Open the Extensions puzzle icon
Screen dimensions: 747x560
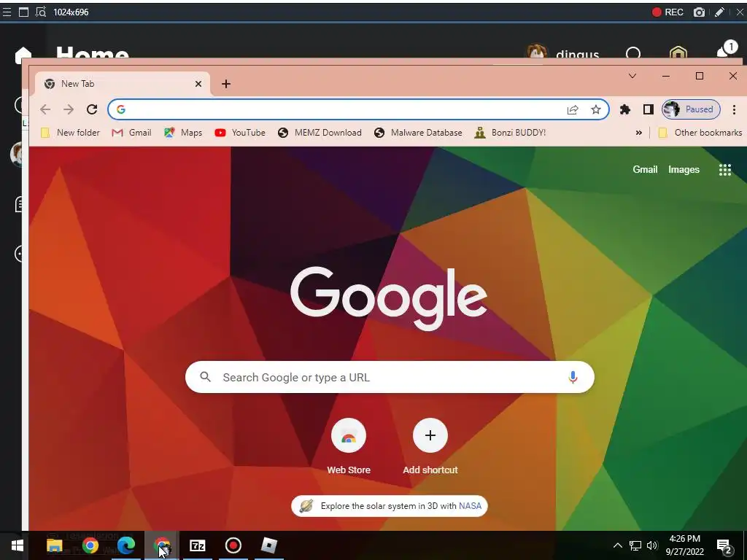pos(625,109)
